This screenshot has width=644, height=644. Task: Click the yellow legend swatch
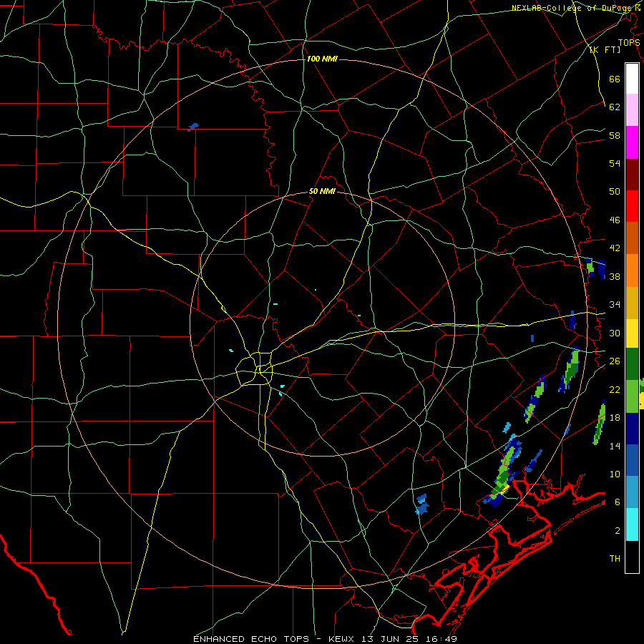click(632, 333)
